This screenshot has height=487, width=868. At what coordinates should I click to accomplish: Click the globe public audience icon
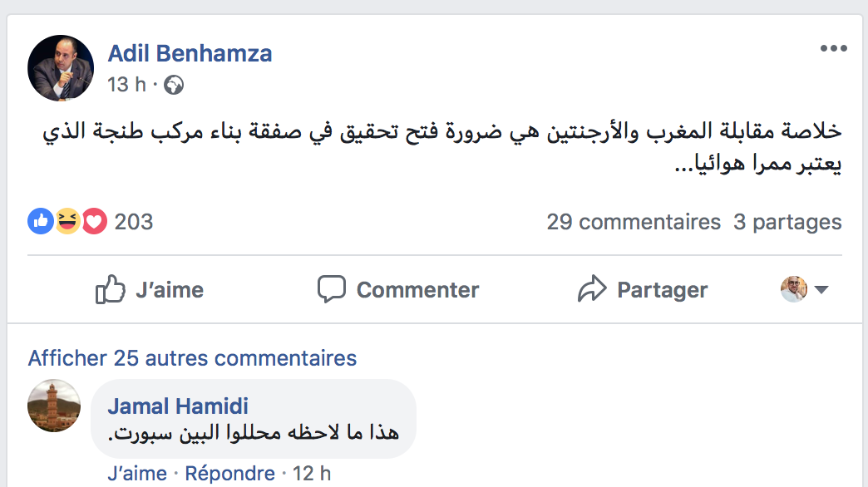[x=174, y=85]
